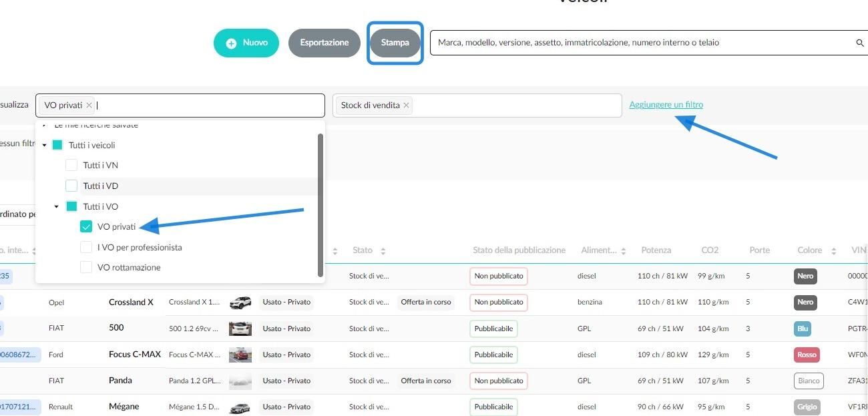The width and height of the screenshot is (868, 416).
Task: Uncheck the VO privati checkbox
Action: (86, 227)
